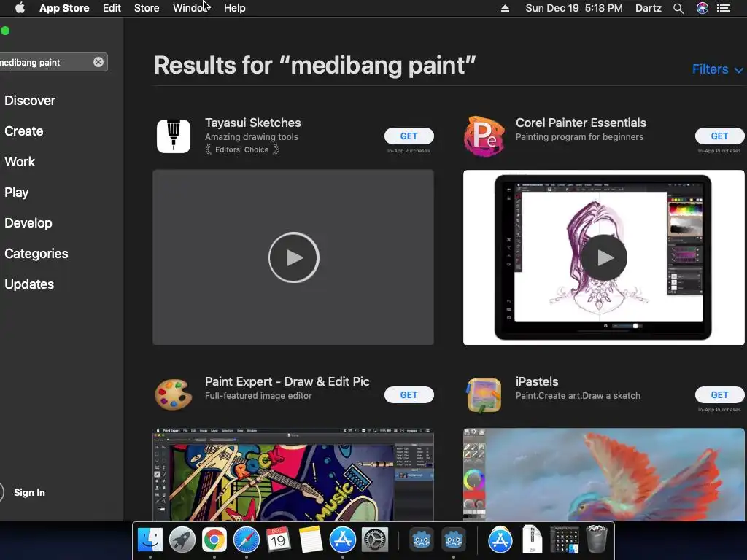Open the Edit menu

pyautogui.click(x=112, y=8)
